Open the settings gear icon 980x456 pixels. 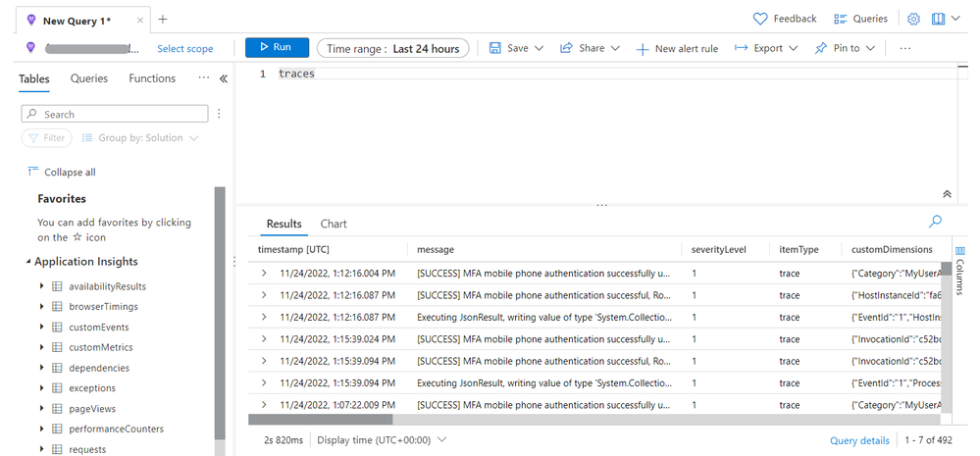pyautogui.click(x=913, y=19)
